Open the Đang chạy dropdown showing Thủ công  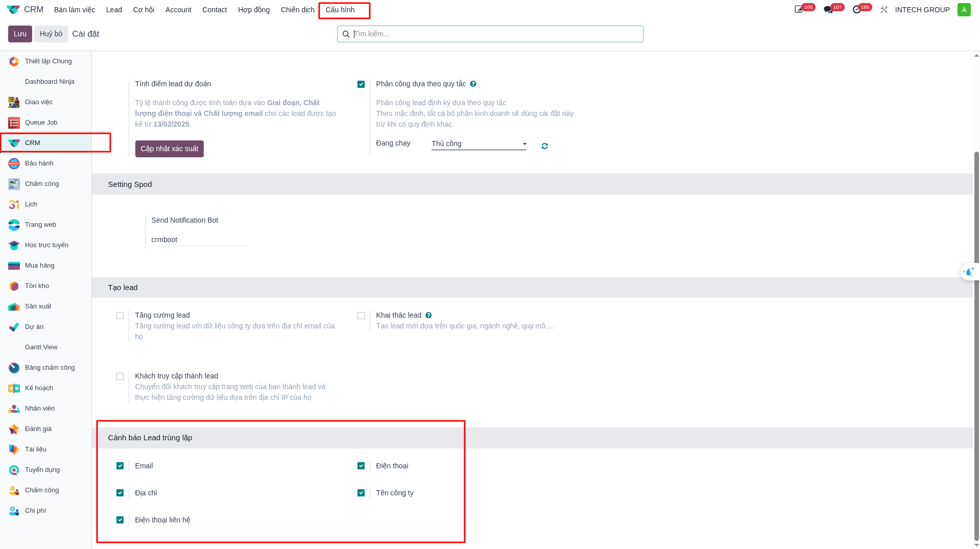pyautogui.click(x=479, y=144)
